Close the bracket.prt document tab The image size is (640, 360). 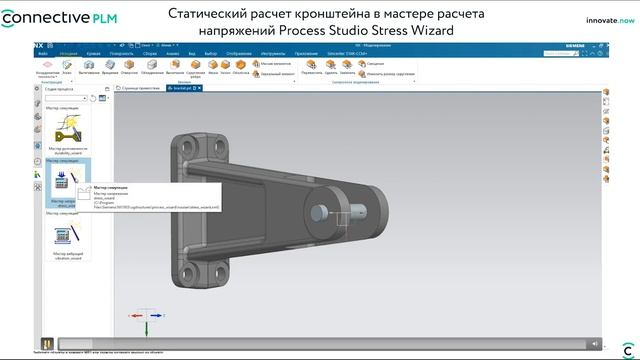pos(200,88)
